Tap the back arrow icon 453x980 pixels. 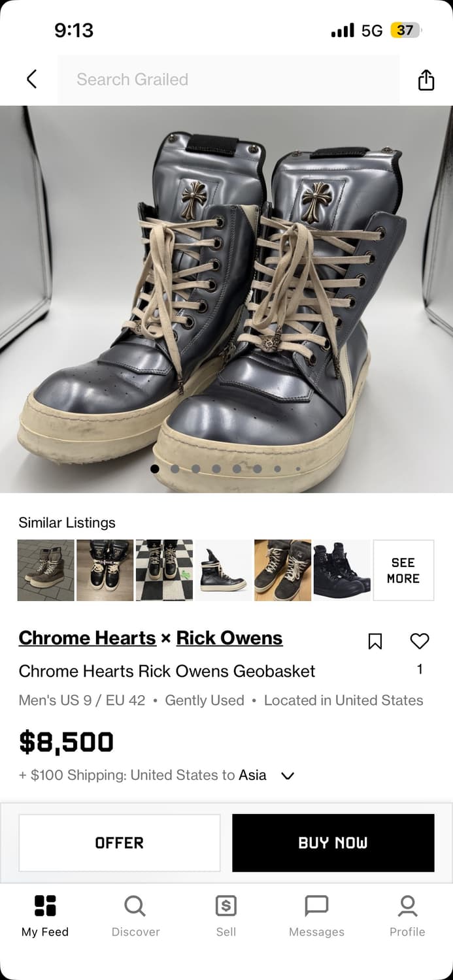[31, 79]
